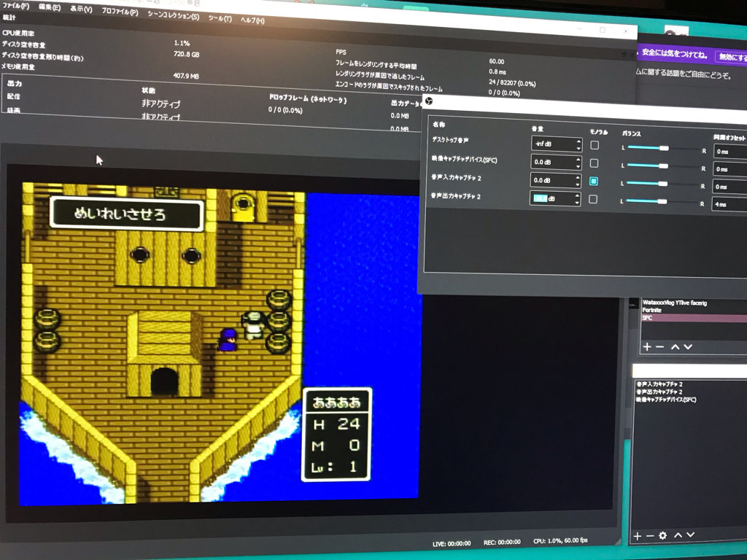Enable mono for 音声出力キャプチャ 2
The height and width of the screenshot is (560, 747).
pyautogui.click(x=593, y=199)
